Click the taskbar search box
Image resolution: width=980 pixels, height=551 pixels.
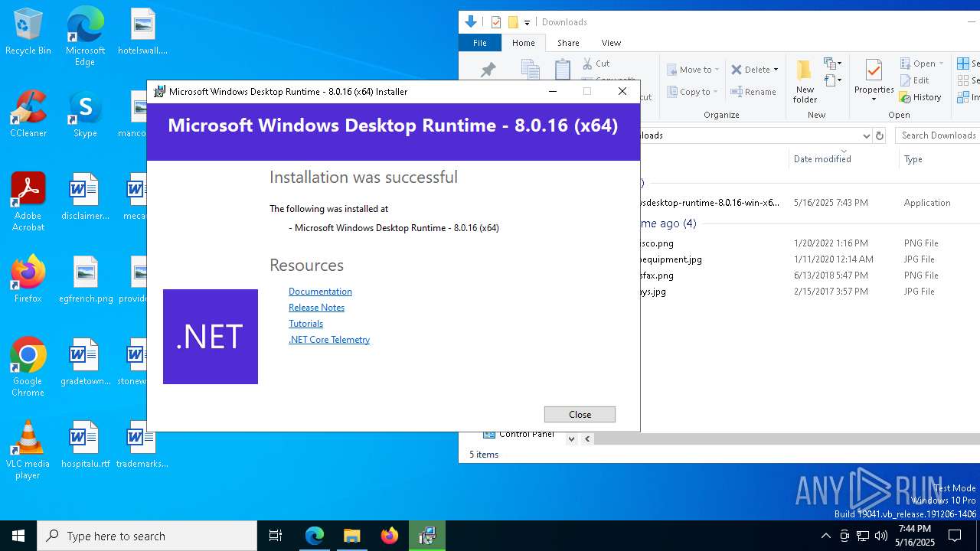point(147,536)
